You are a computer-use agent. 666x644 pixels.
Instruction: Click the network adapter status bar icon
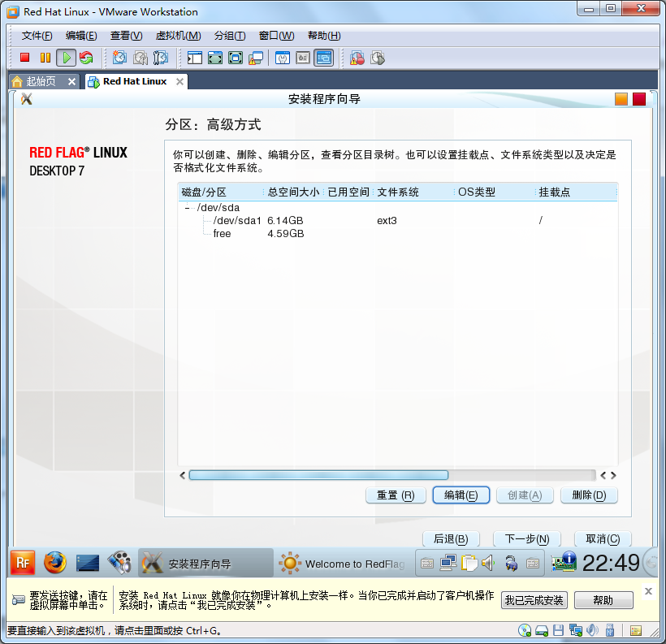(576, 631)
